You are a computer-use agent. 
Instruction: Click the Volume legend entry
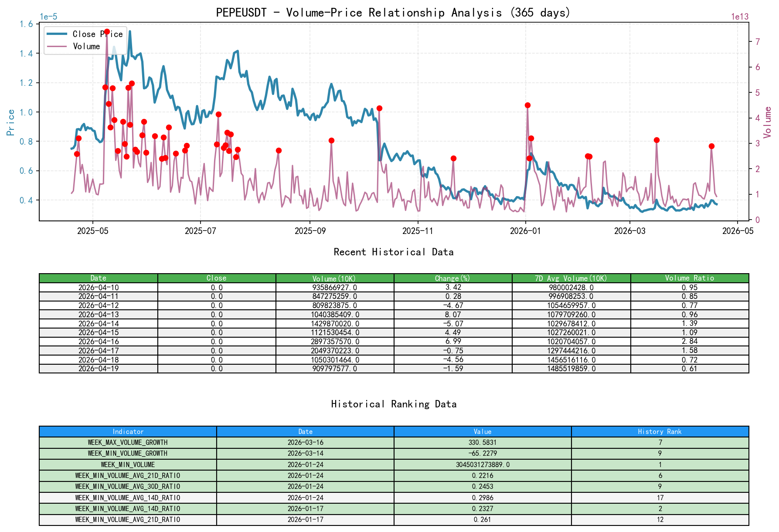point(74,46)
